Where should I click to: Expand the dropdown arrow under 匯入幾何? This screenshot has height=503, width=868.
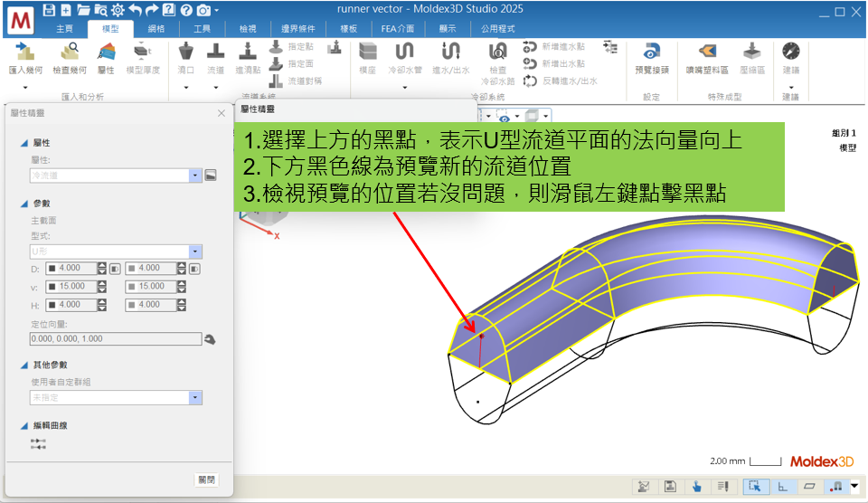25,88
